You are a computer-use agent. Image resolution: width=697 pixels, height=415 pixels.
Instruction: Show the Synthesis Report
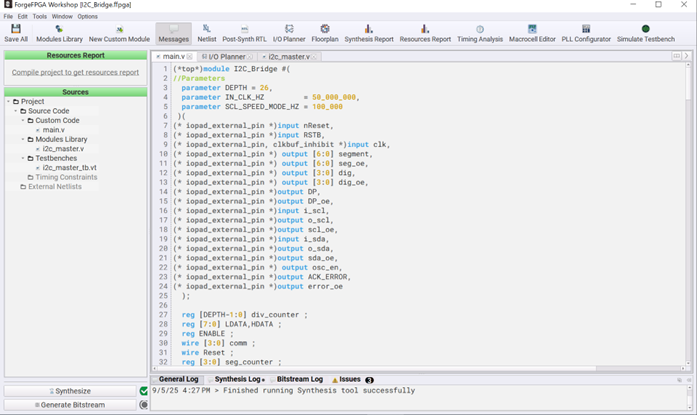click(x=368, y=33)
